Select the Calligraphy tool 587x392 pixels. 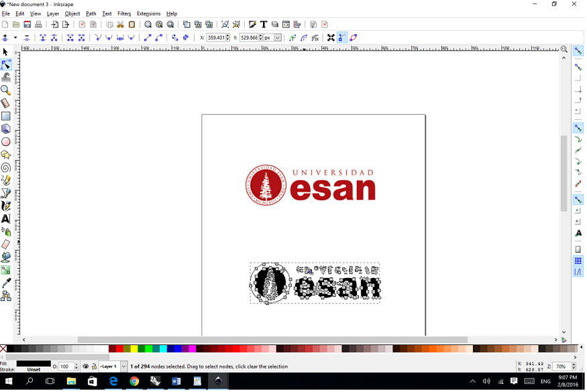point(5,206)
